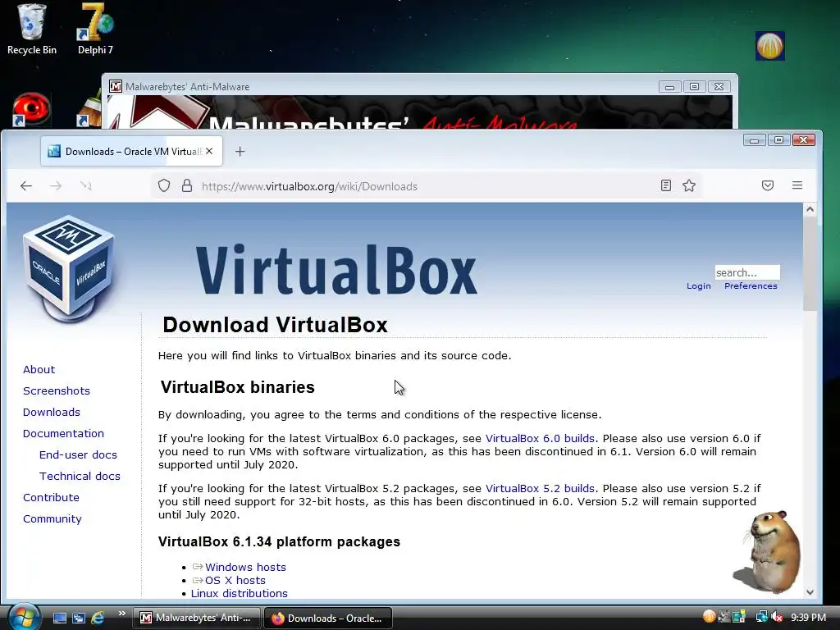Viewport: 840px width, 630px height.
Task: Open Downloads in the sidebar
Action: pyautogui.click(x=52, y=412)
